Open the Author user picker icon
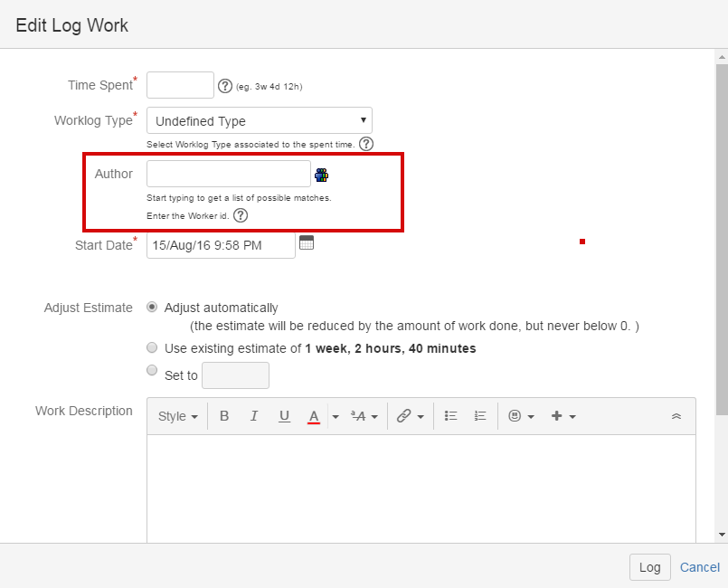 (x=321, y=175)
